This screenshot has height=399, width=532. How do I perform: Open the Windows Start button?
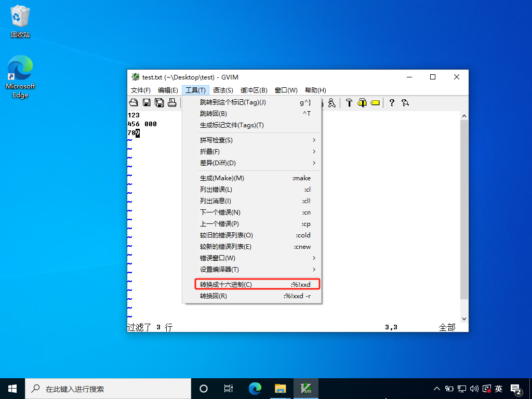(12, 389)
